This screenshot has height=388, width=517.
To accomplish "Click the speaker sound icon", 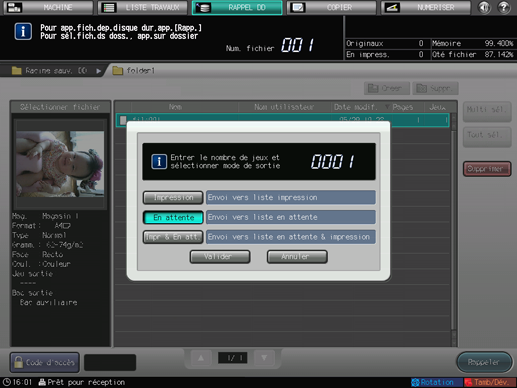I will [484, 7].
